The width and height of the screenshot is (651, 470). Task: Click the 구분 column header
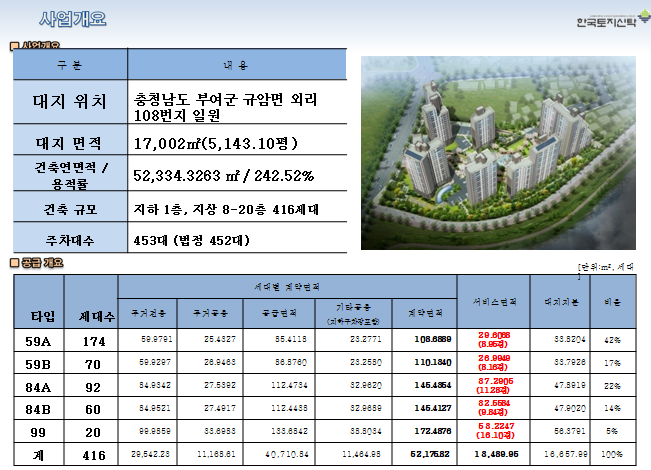pos(70,65)
